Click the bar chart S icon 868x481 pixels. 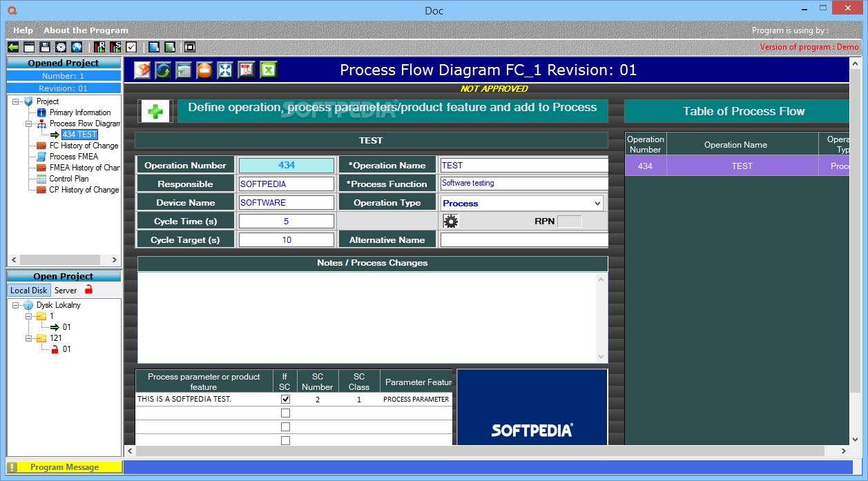tap(115, 47)
